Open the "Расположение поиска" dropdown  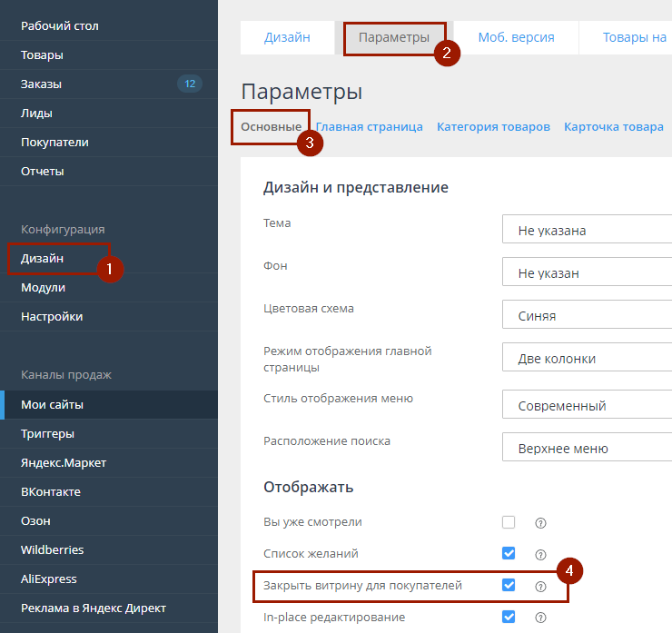coord(586,449)
